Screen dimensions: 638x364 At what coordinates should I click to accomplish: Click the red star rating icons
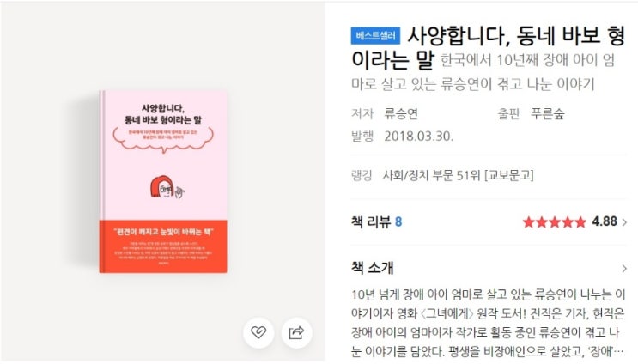click(x=554, y=222)
